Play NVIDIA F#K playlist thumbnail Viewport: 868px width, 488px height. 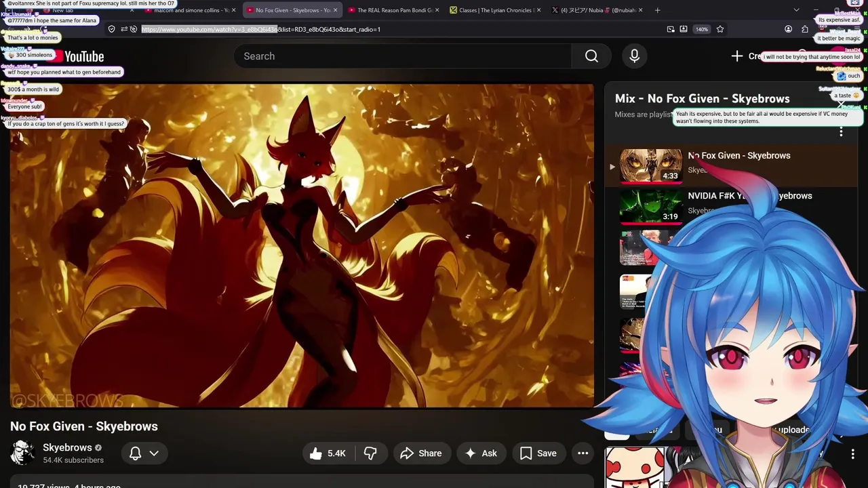click(x=651, y=206)
